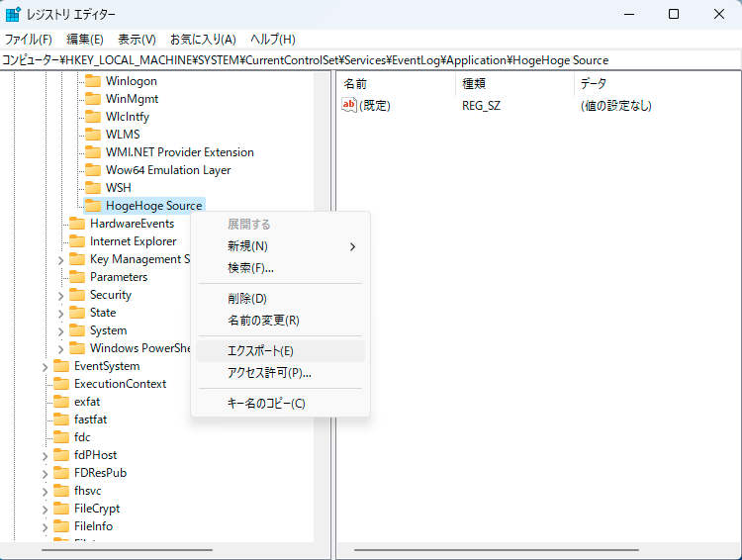Click the ExecutionContext folder icon

[61, 384]
